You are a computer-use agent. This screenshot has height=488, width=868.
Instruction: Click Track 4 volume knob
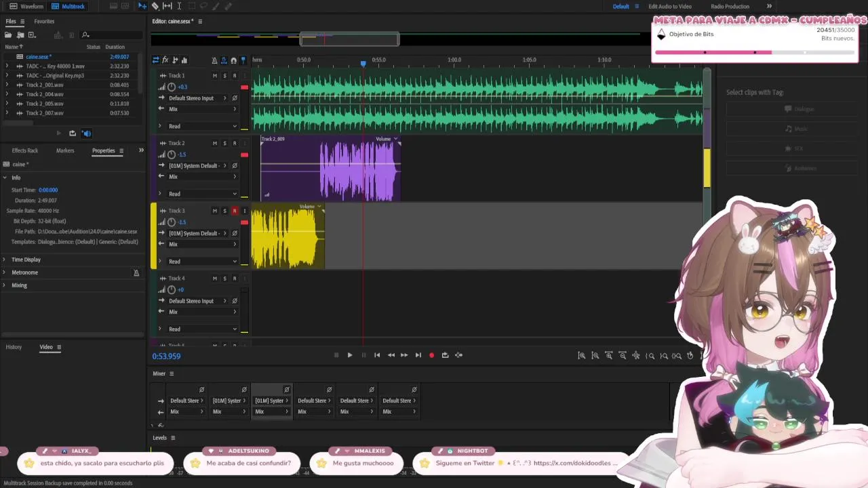(172, 289)
